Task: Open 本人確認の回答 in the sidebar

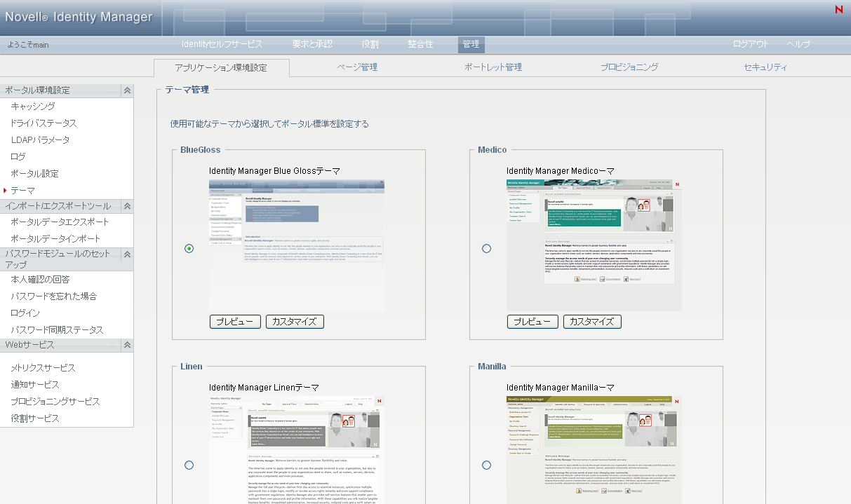Action: pyautogui.click(x=40, y=280)
